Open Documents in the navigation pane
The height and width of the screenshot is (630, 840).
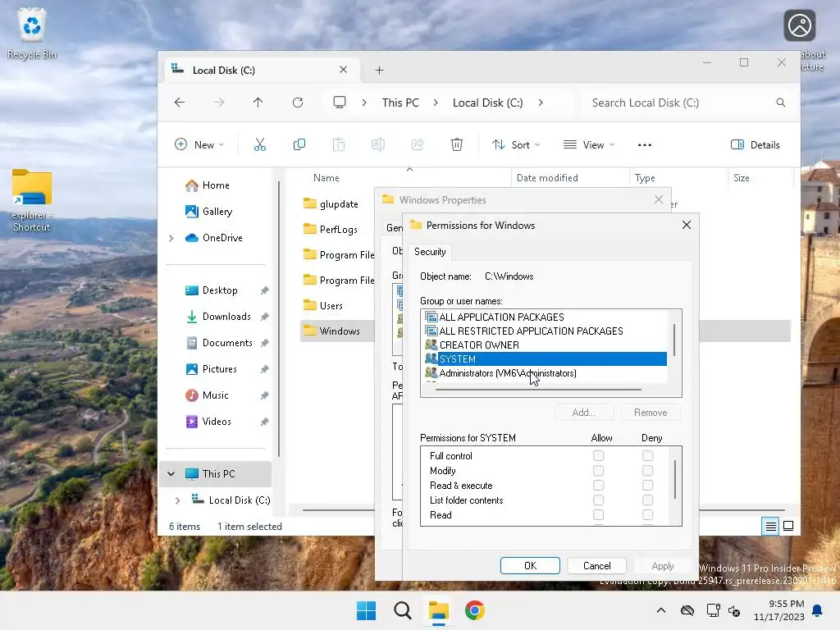(227, 343)
